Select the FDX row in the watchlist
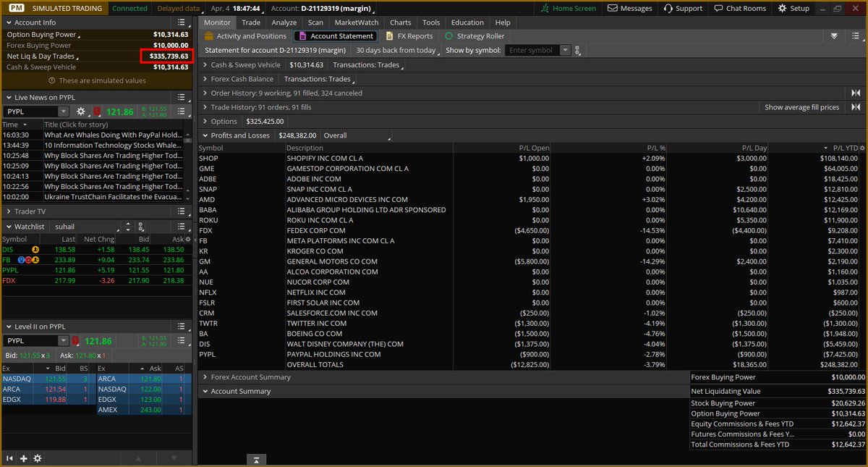The image size is (868, 467). (95, 280)
